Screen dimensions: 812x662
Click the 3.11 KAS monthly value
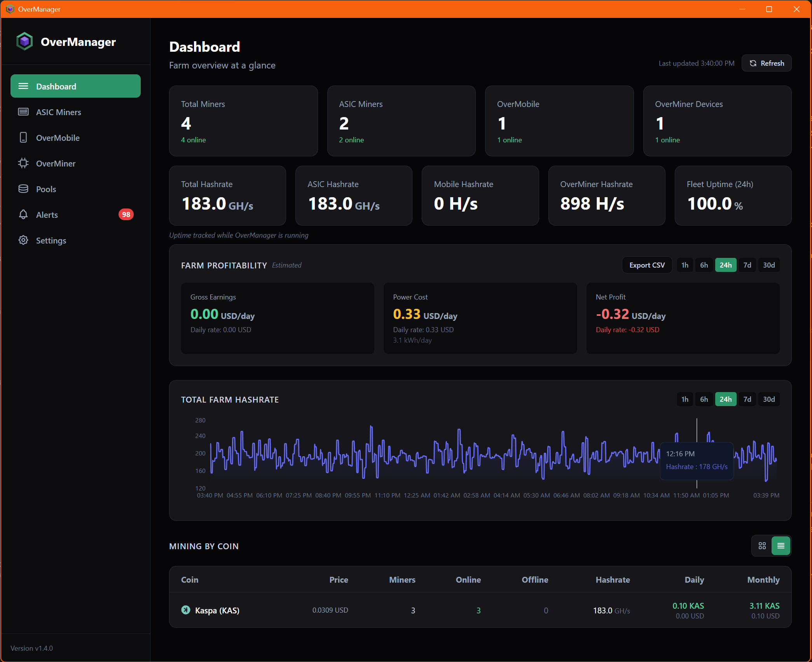pos(764,606)
